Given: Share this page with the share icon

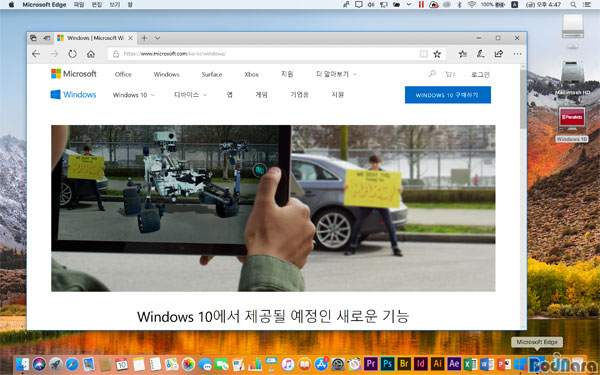Looking at the screenshot, I should (x=499, y=54).
